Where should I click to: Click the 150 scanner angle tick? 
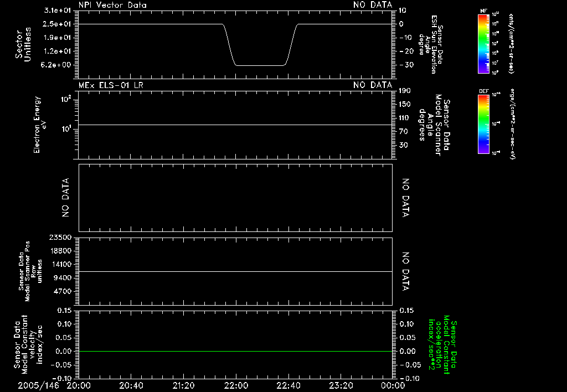coord(405,104)
